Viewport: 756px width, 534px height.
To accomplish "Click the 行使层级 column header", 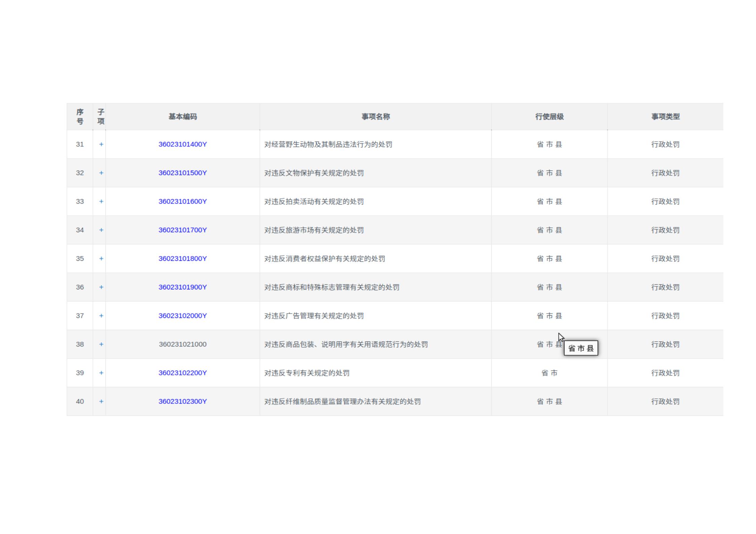I will [549, 117].
